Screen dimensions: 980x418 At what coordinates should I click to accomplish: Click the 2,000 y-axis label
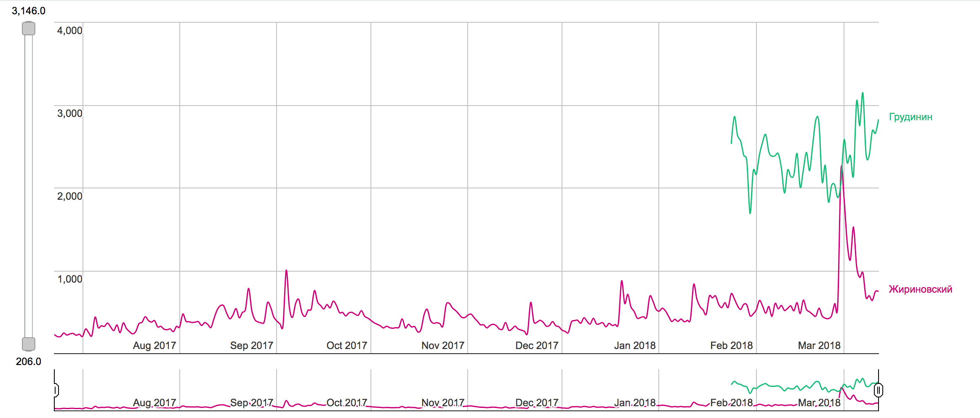click(x=70, y=196)
